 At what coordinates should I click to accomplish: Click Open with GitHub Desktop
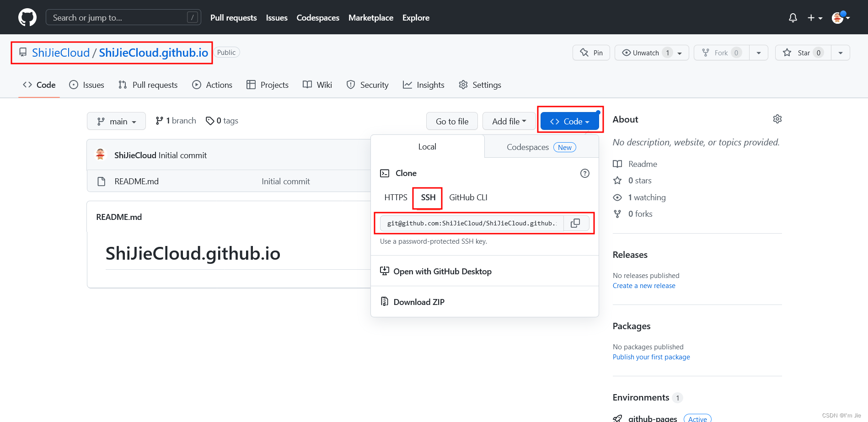tap(436, 271)
